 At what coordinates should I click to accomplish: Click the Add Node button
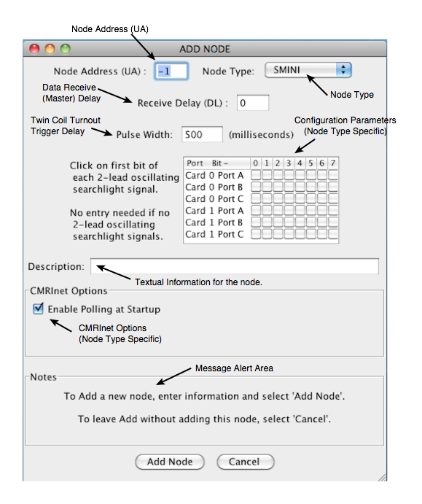[170, 462]
